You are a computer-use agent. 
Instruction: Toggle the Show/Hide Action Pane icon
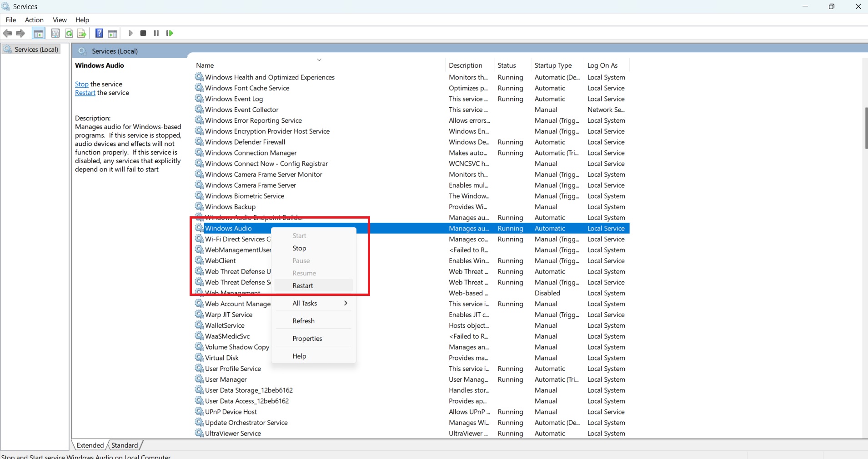[112, 33]
